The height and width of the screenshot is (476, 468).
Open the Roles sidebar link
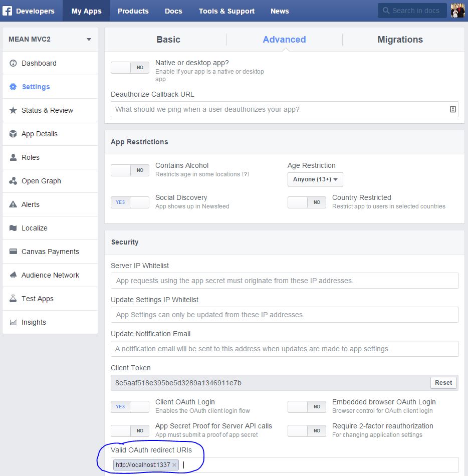pyautogui.click(x=50, y=157)
